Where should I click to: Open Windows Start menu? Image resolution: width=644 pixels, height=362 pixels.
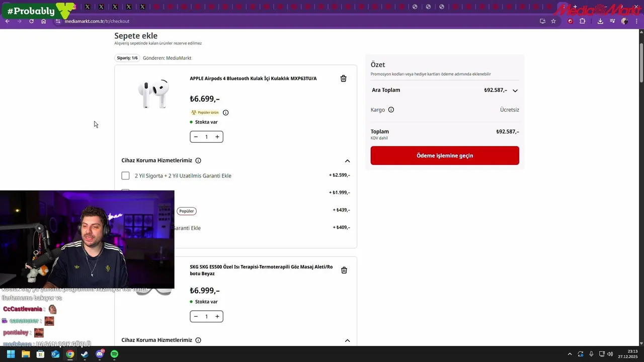11,354
